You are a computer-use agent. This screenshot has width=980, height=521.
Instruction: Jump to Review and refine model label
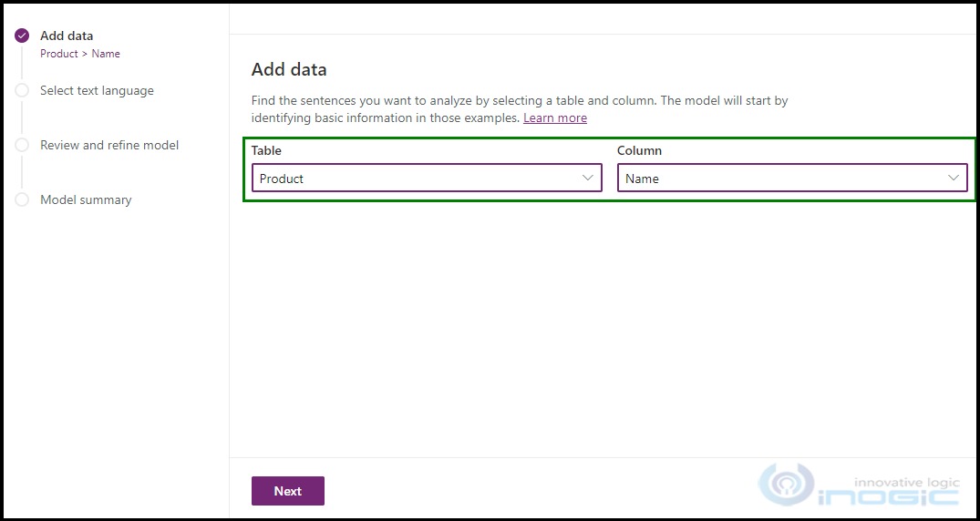[109, 145]
